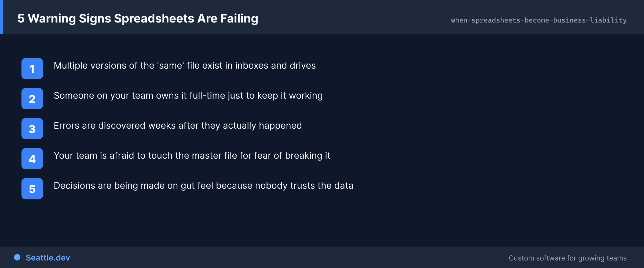Select 'Someone on your team owns it' line
644x268 pixels.
(x=188, y=96)
